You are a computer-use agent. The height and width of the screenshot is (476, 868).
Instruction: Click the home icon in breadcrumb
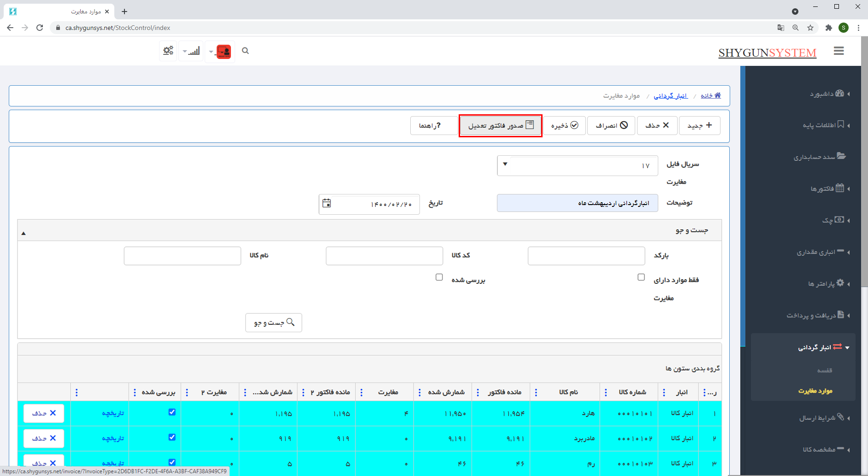coord(717,95)
